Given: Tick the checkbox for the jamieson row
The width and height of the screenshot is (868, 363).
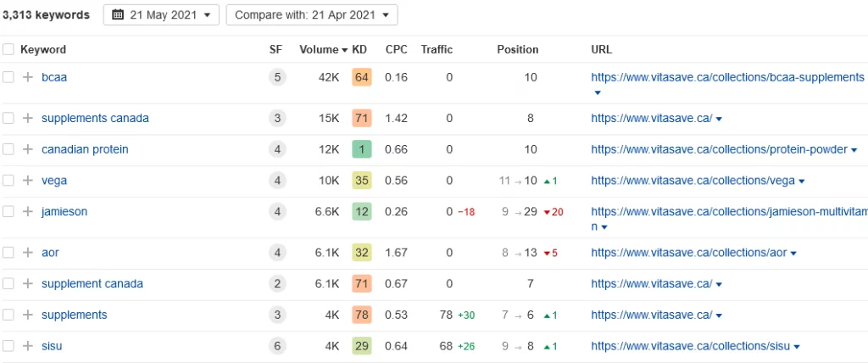Looking at the screenshot, I should [x=8, y=211].
